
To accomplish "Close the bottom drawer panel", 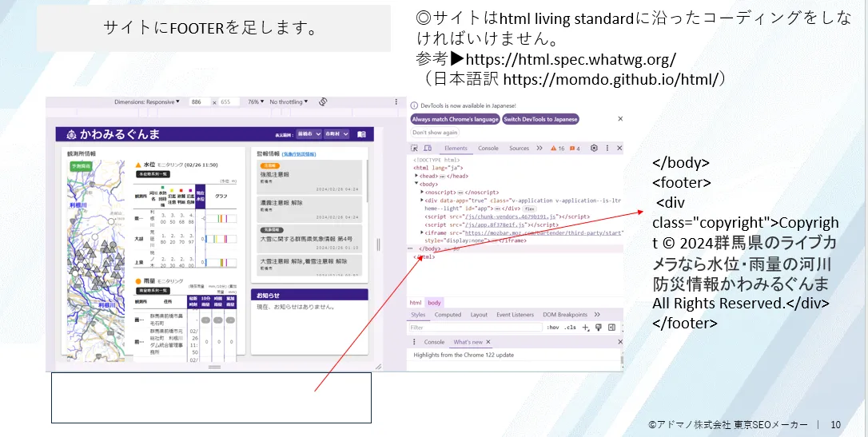I will coord(620,342).
